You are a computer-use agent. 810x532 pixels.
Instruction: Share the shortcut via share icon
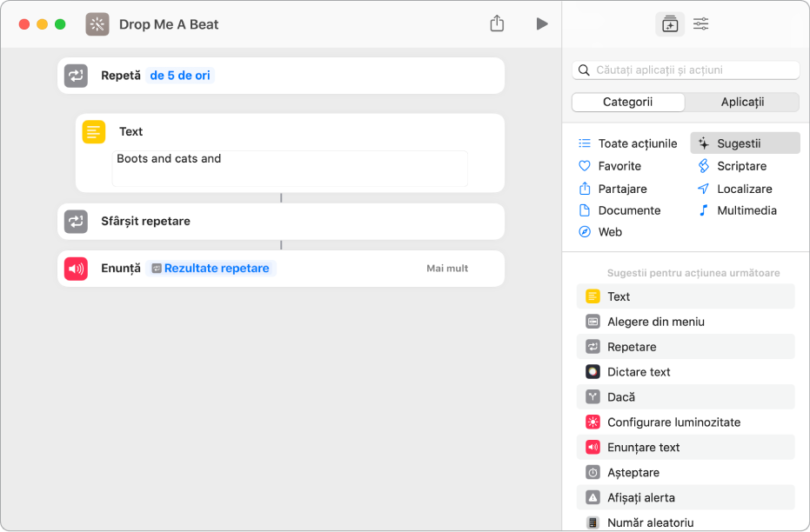[497, 23]
